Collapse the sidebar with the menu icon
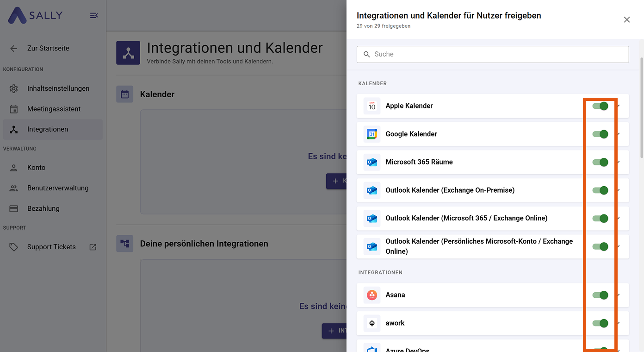This screenshot has width=644, height=352. [x=94, y=15]
